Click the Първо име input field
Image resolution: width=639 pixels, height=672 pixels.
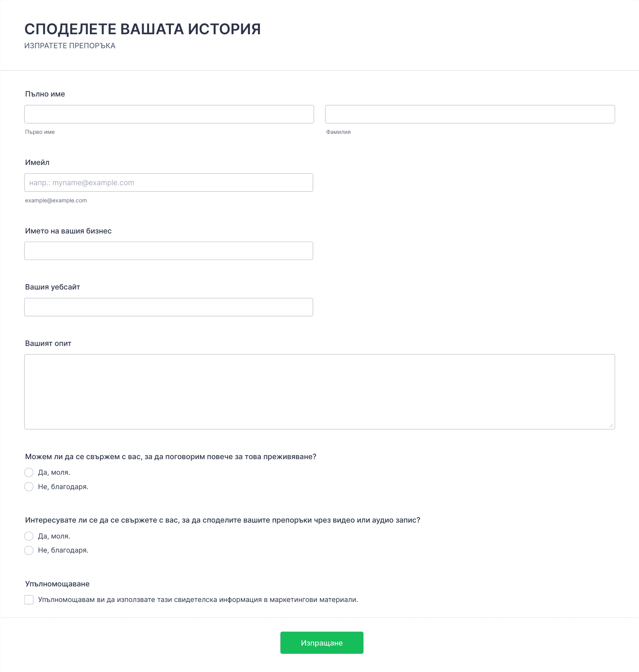[x=169, y=114]
